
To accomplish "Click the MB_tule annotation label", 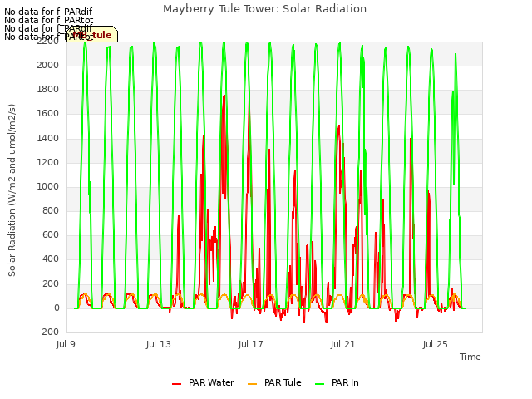I will point(92,35).
